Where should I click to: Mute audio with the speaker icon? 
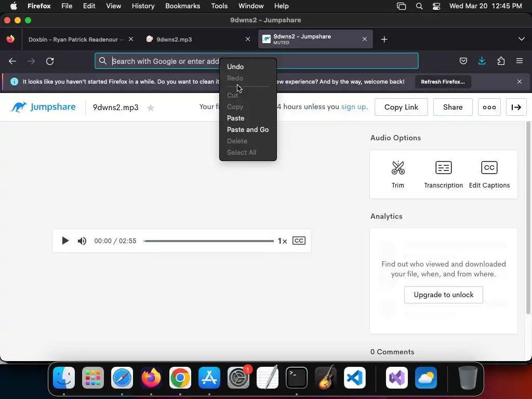click(82, 241)
